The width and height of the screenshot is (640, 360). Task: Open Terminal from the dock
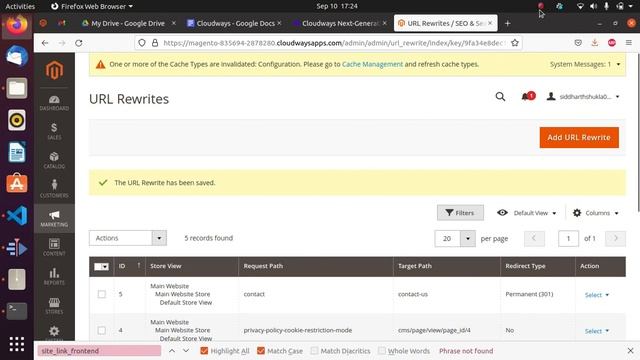[17, 311]
